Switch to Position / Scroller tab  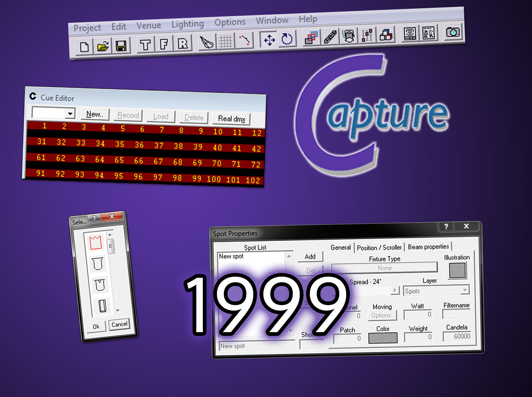pyautogui.click(x=379, y=247)
